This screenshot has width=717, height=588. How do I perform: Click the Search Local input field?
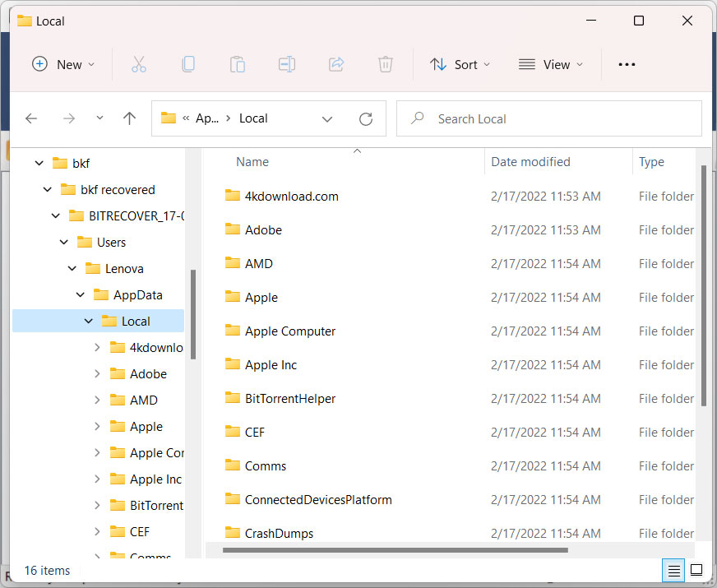[x=548, y=118]
